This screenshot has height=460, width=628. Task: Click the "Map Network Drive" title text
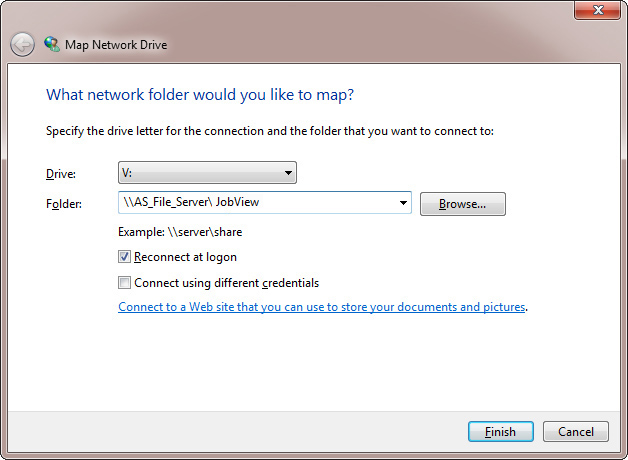(x=116, y=45)
